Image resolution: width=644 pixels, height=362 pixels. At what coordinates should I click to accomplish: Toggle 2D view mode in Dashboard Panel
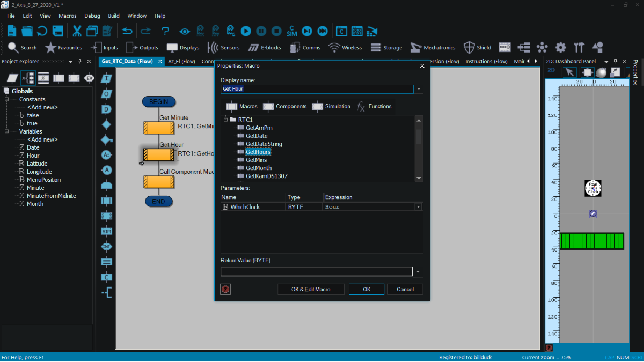click(552, 72)
